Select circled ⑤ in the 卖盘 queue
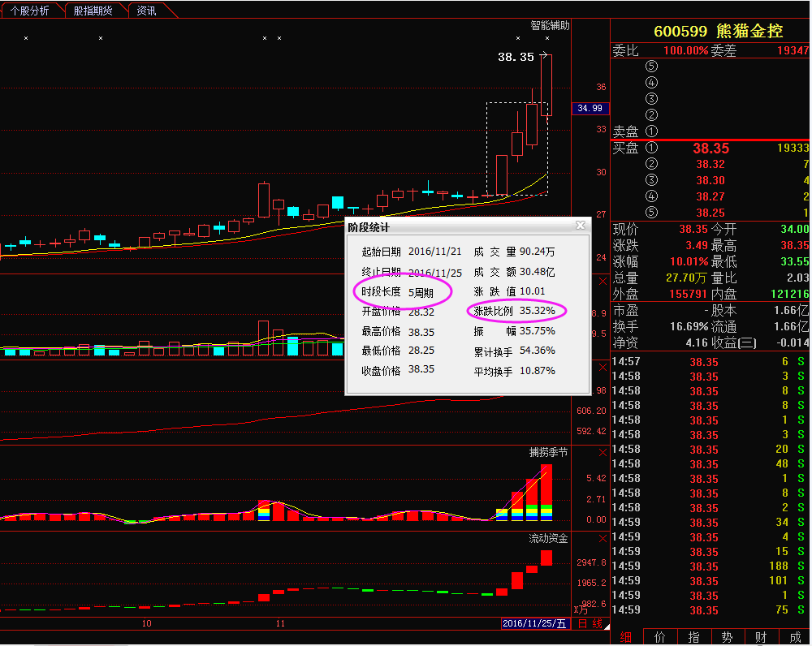 point(651,66)
